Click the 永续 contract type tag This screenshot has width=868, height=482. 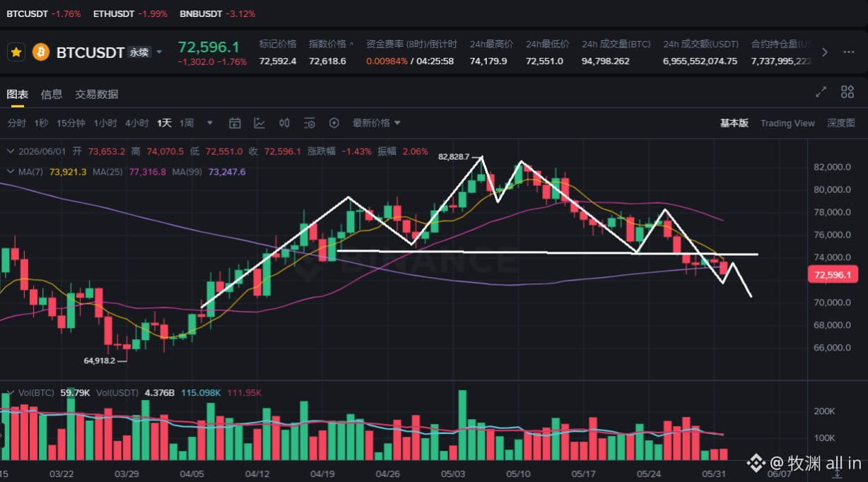click(139, 52)
